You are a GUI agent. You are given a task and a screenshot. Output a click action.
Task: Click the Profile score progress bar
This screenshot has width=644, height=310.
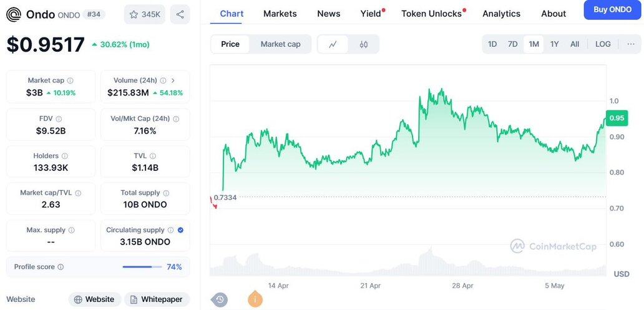137,267
